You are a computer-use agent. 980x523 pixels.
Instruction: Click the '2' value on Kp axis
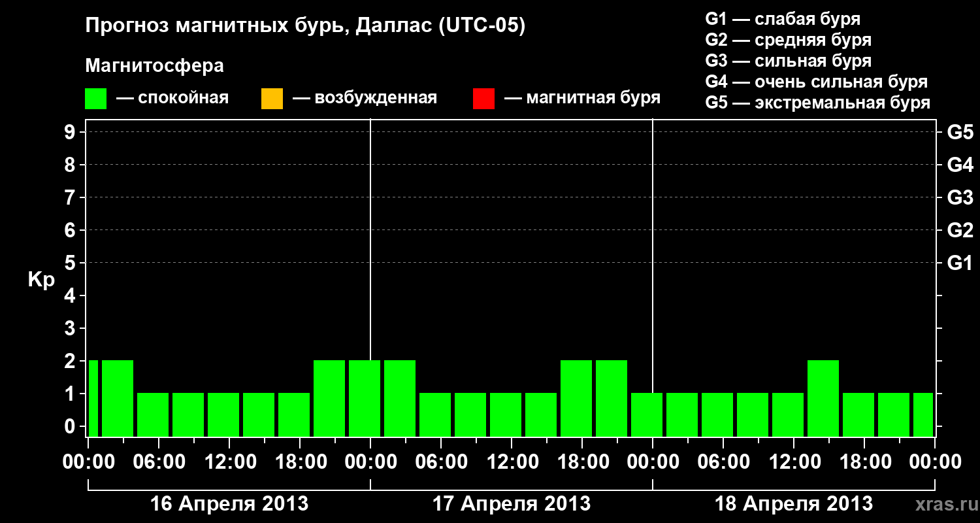71,362
